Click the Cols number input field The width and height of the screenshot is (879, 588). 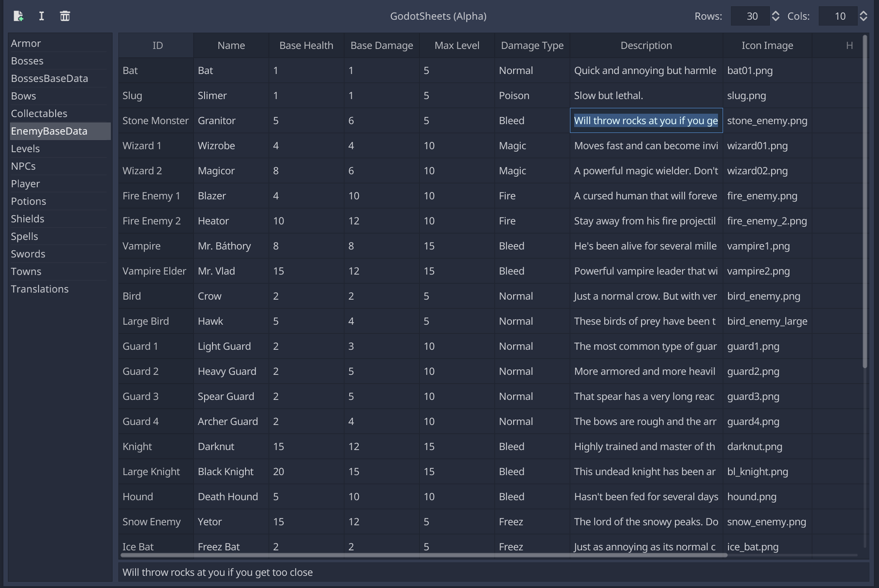point(839,16)
